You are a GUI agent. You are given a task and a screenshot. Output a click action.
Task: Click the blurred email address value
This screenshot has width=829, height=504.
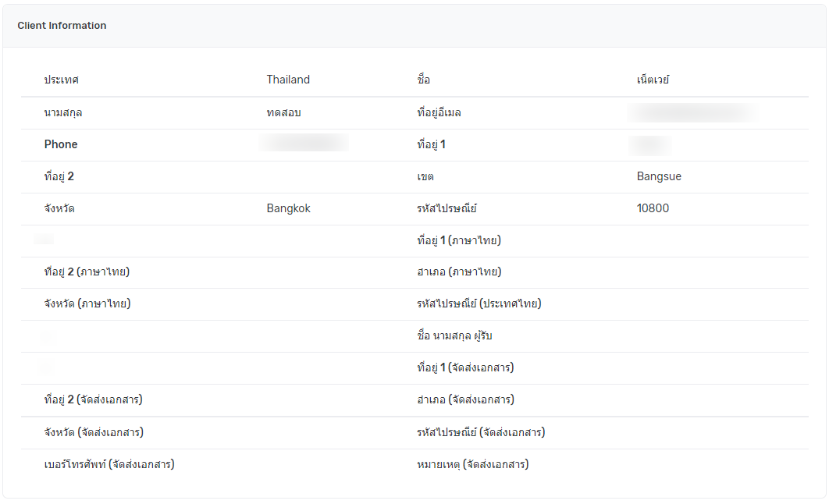pyautogui.click(x=694, y=112)
